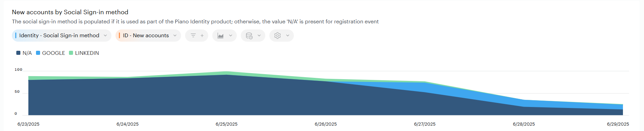Expand the chevron beside the gear icon
The image size is (644, 131).
tap(288, 36)
